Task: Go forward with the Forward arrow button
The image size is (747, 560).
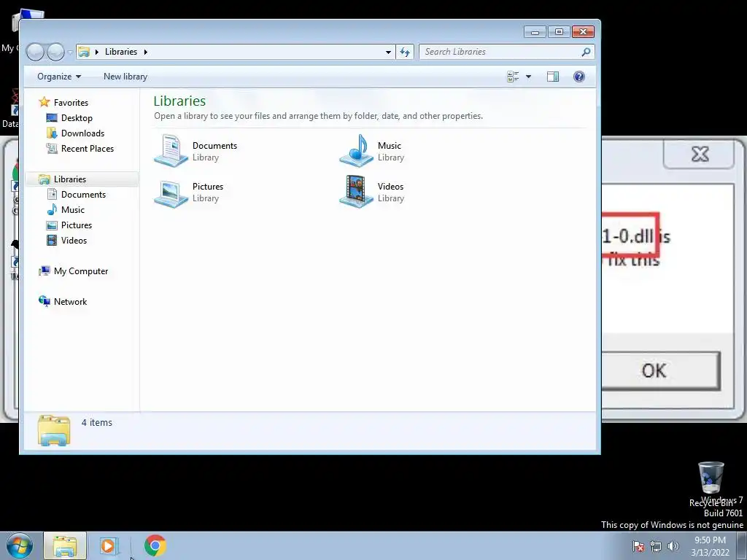Action: [55, 52]
